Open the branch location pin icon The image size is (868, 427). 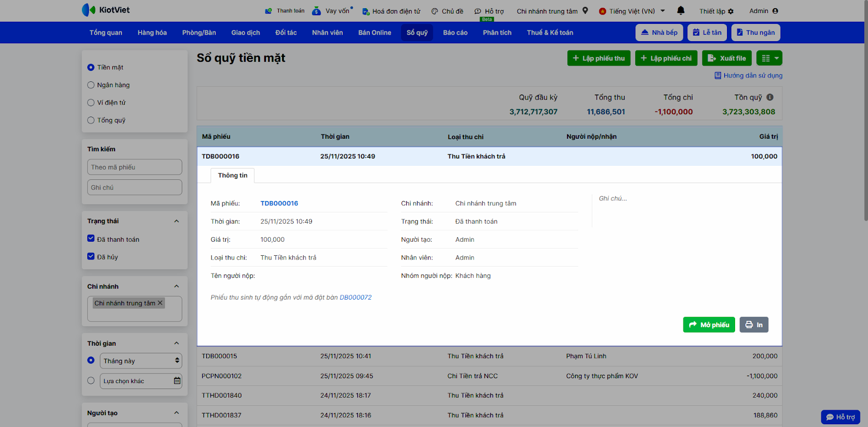click(x=585, y=11)
